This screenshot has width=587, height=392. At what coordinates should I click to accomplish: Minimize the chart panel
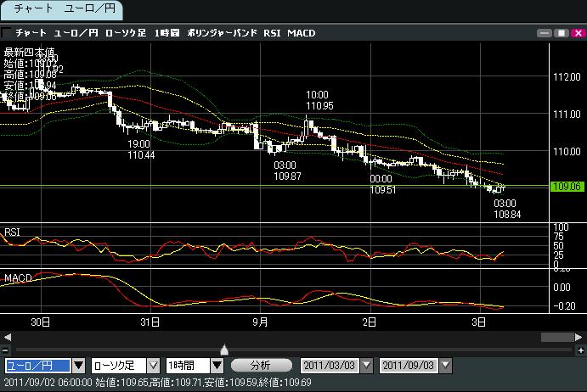[545, 33]
